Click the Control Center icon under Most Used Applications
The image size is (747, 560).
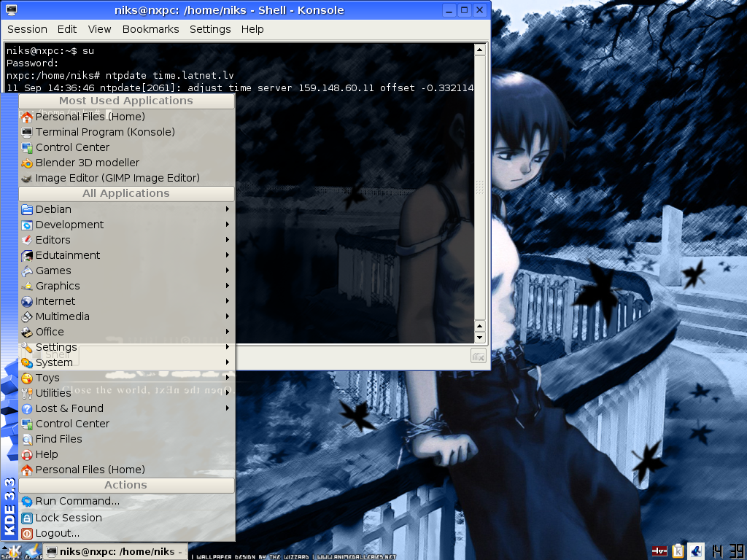27,147
